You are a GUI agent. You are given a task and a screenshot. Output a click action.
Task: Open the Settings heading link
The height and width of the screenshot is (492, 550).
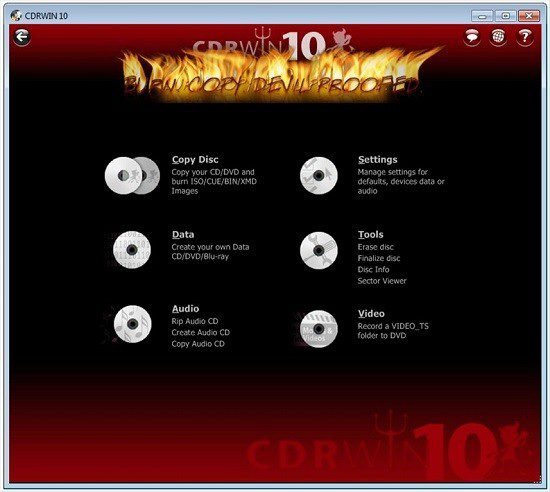pos(377,160)
